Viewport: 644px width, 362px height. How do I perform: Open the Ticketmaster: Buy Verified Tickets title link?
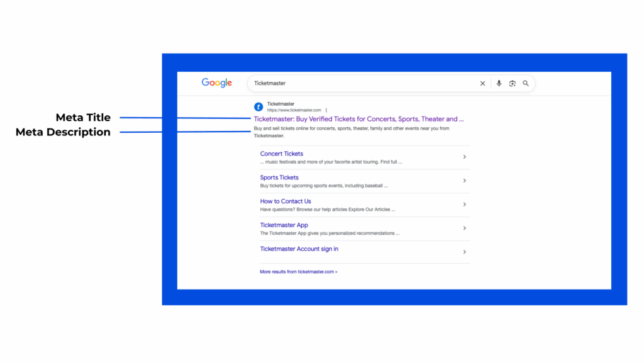pyautogui.click(x=358, y=119)
